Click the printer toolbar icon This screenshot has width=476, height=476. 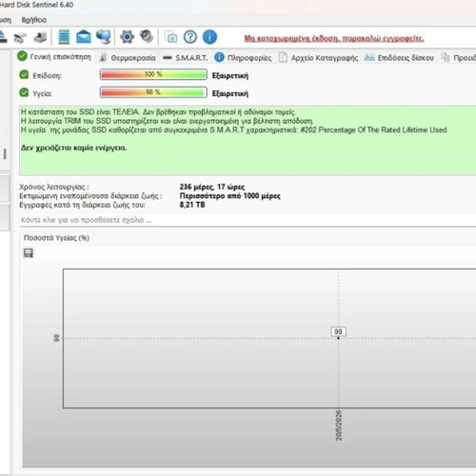[x=41, y=37]
